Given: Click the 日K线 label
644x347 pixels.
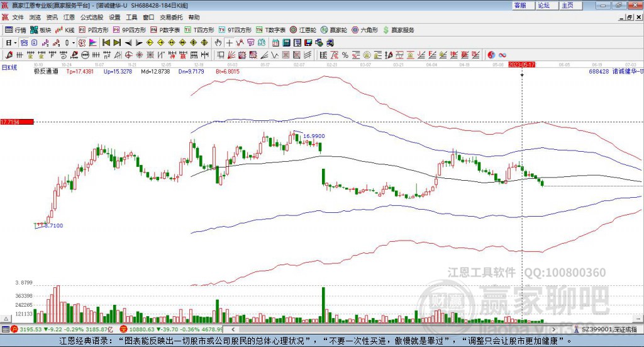Looking at the screenshot, I should (x=9, y=67).
